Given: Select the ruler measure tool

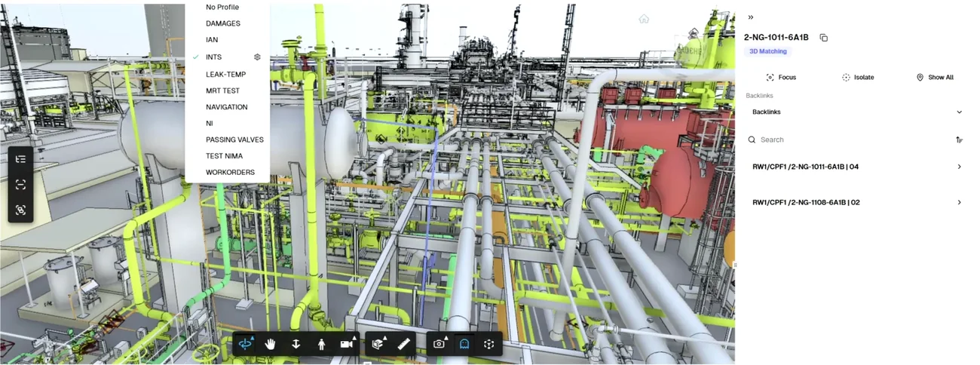Looking at the screenshot, I should click(403, 344).
